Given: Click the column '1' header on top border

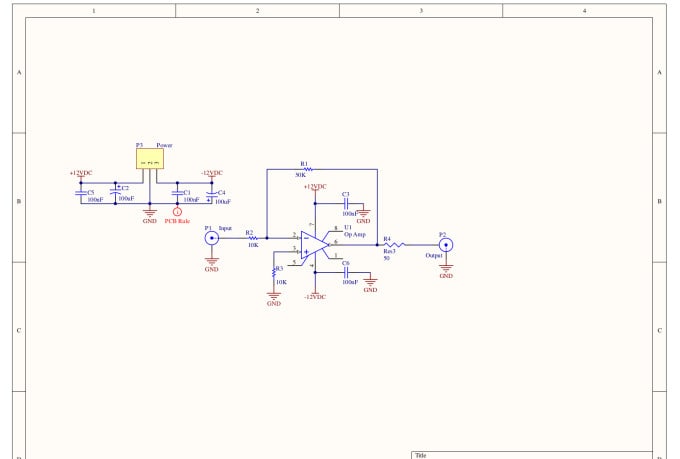Looking at the screenshot, I should coord(94,11).
